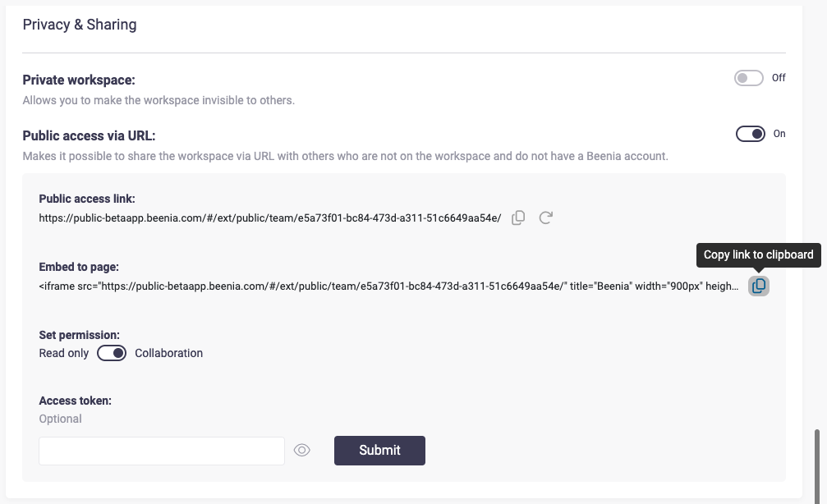827x504 pixels.
Task: Copy the embed iframe code
Action: [759, 286]
